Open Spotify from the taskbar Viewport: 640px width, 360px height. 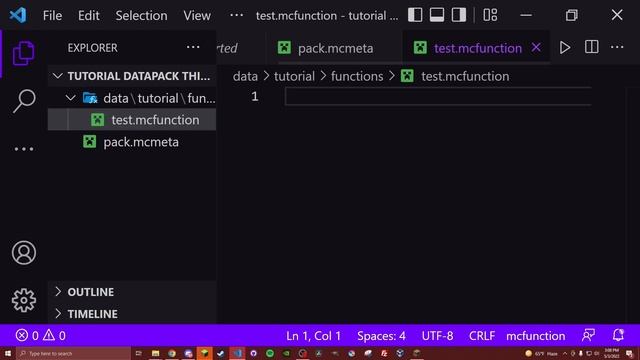point(270,353)
